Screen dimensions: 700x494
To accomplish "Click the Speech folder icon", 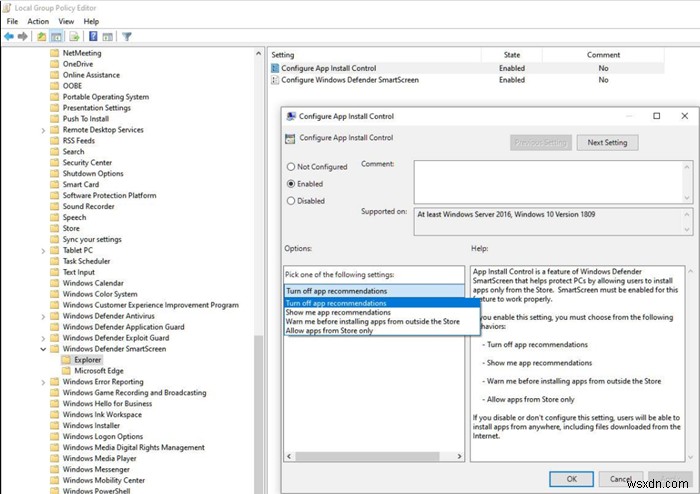I will [x=54, y=217].
